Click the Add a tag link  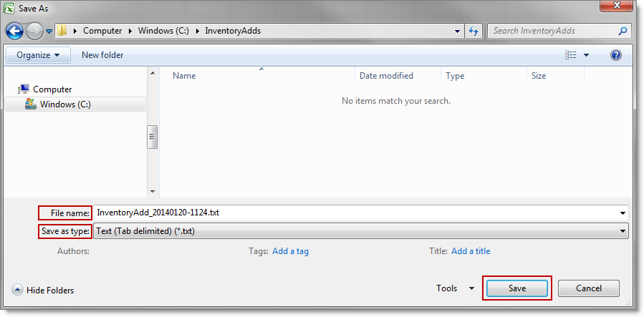(290, 251)
